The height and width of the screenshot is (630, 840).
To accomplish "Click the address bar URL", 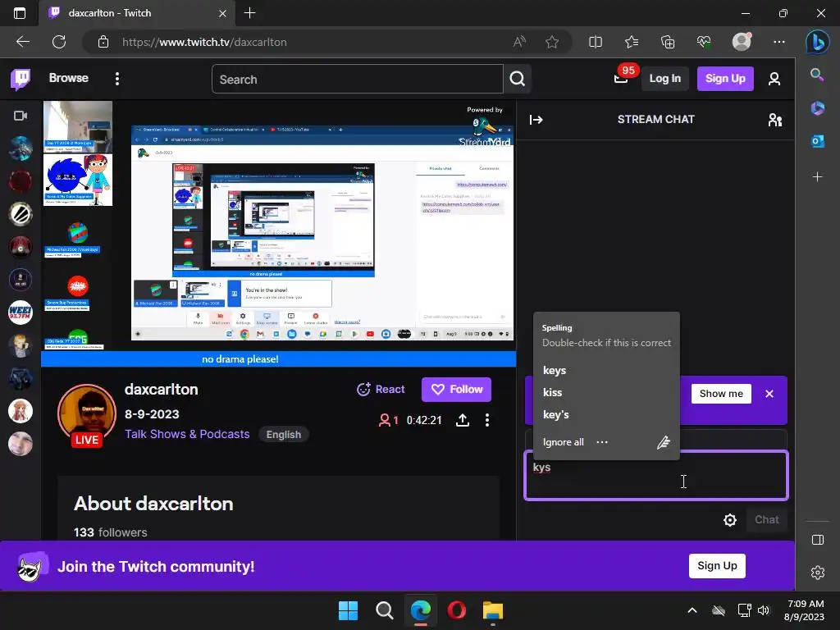I will tap(204, 42).
